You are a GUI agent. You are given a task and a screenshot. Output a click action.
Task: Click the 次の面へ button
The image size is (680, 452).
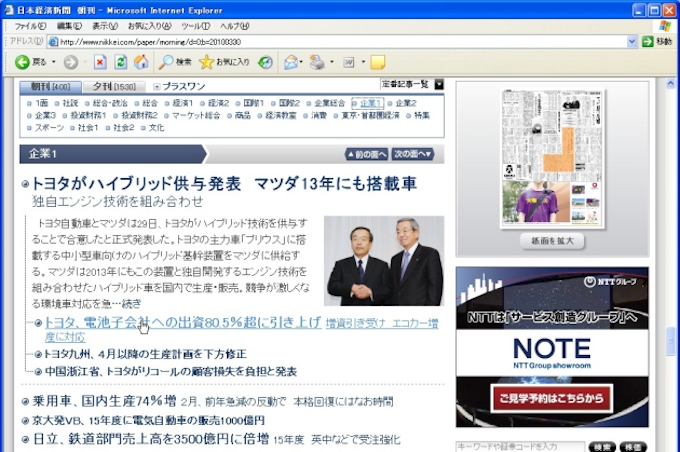412,154
